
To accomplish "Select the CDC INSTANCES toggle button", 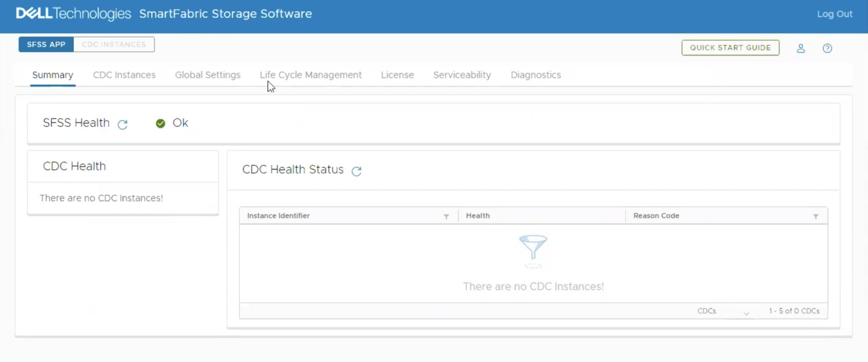I will 114,44.
